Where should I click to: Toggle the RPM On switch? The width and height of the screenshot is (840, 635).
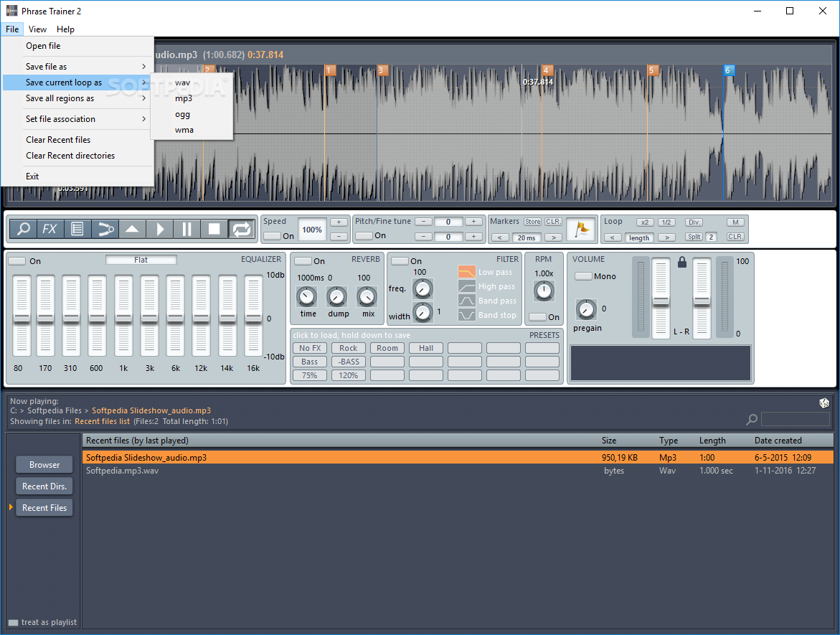[x=537, y=316]
